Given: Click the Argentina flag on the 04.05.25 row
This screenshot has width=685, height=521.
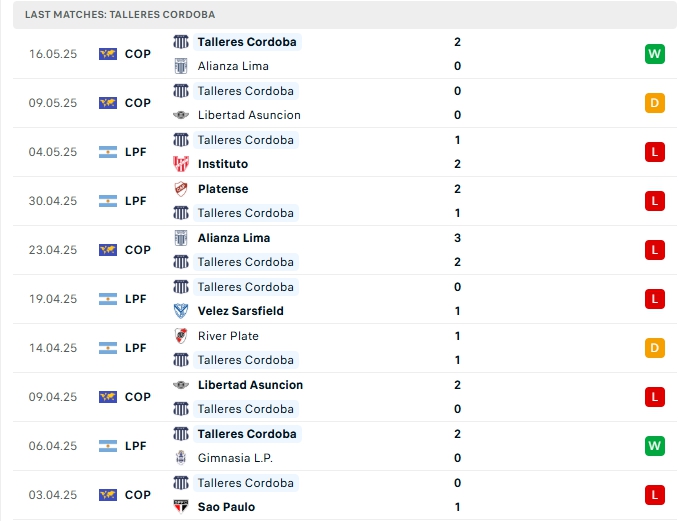Looking at the screenshot, I should (108, 152).
